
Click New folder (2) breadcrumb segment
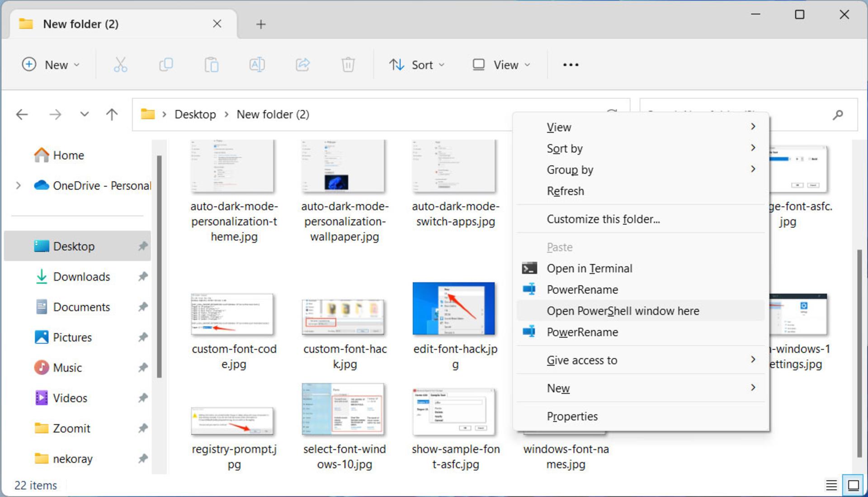[273, 114]
